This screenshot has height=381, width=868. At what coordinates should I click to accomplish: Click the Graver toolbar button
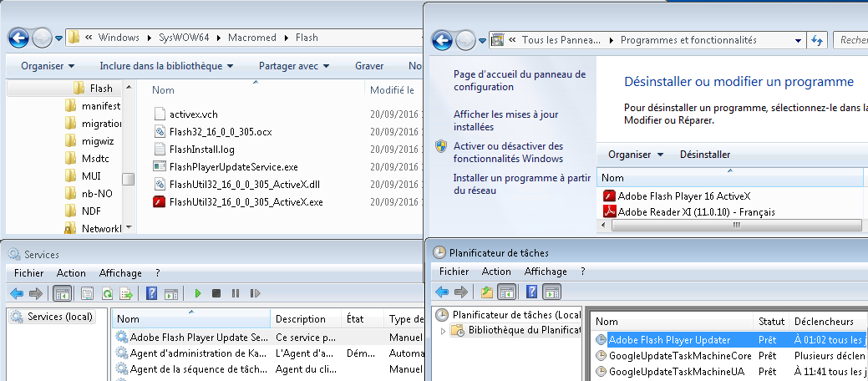369,66
